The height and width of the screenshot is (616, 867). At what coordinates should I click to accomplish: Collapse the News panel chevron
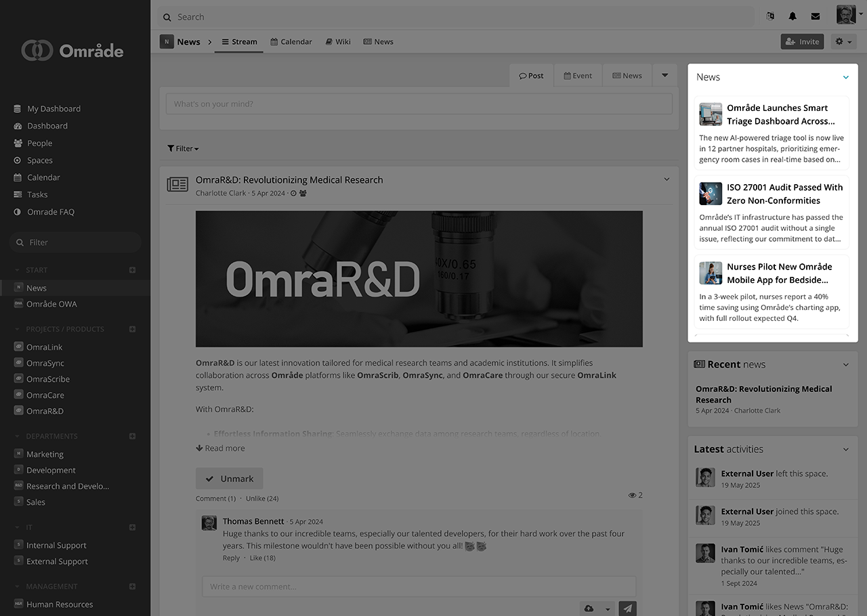(x=845, y=77)
